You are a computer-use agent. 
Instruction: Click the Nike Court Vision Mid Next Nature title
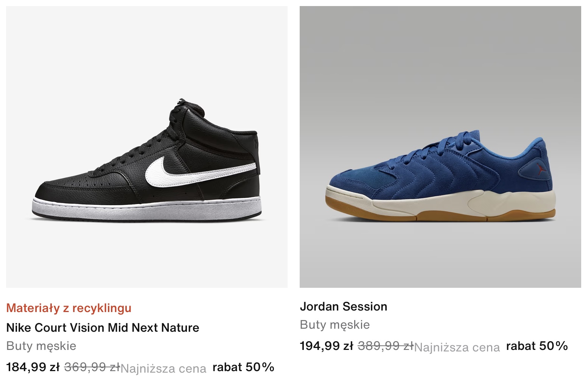[103, 328]
